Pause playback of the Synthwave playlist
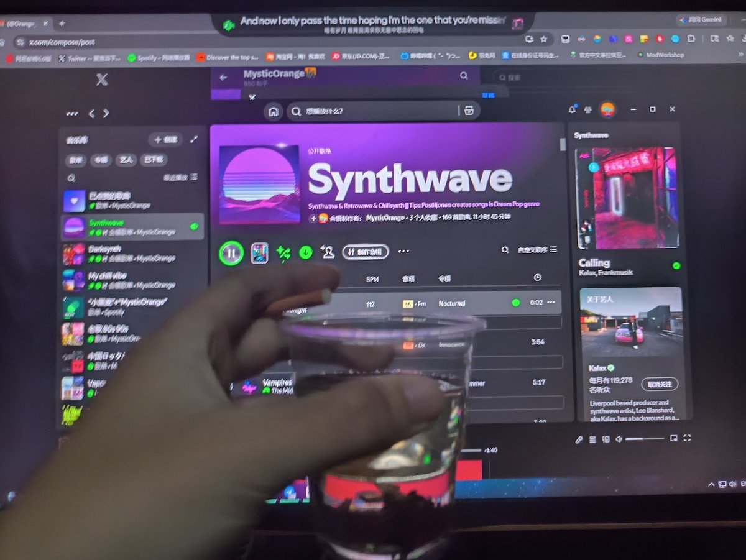The width and height of the screenshot is (746, 560). click(231, 253)
